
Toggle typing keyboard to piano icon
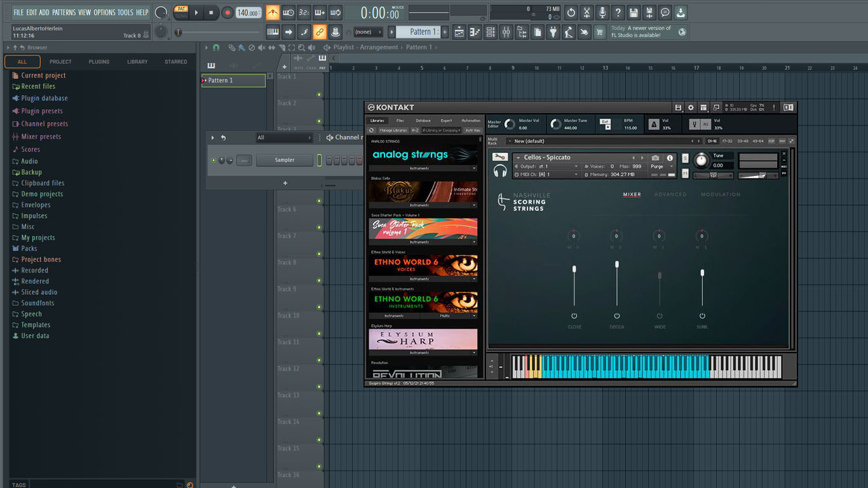point(273,32)
